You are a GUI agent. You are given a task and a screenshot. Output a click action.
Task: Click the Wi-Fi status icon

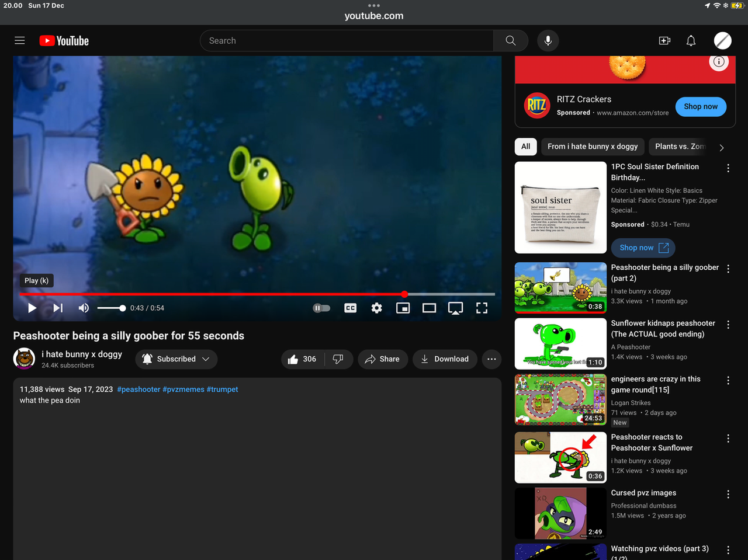coord(717,5)
